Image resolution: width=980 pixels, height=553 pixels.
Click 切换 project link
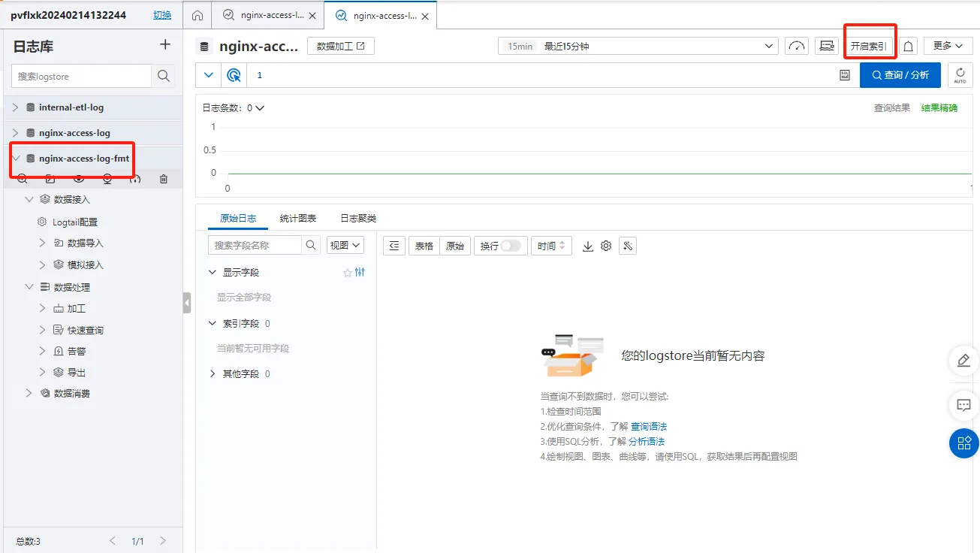coord(162,15)
